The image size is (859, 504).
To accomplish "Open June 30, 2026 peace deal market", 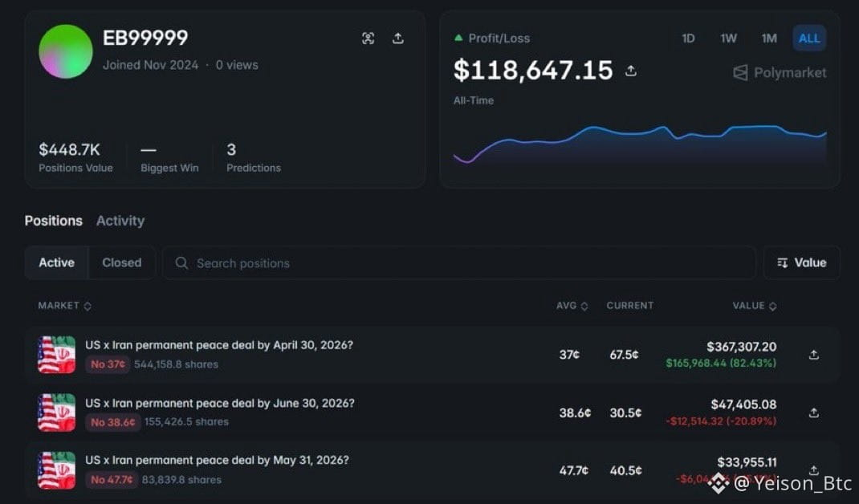I will (220, 403).
